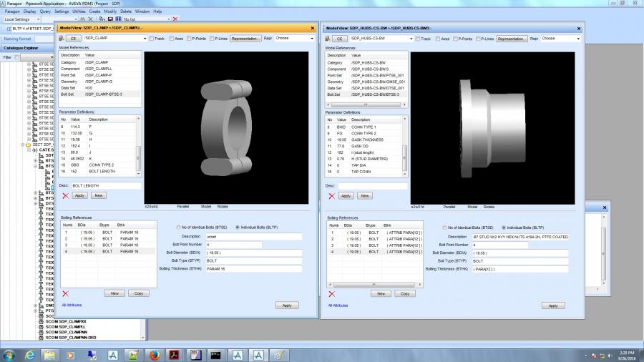Click horizontal scrollbar in SDP_HUBS model references
Image resolution: width=644 pixels, height=362 pixels.
366,104
